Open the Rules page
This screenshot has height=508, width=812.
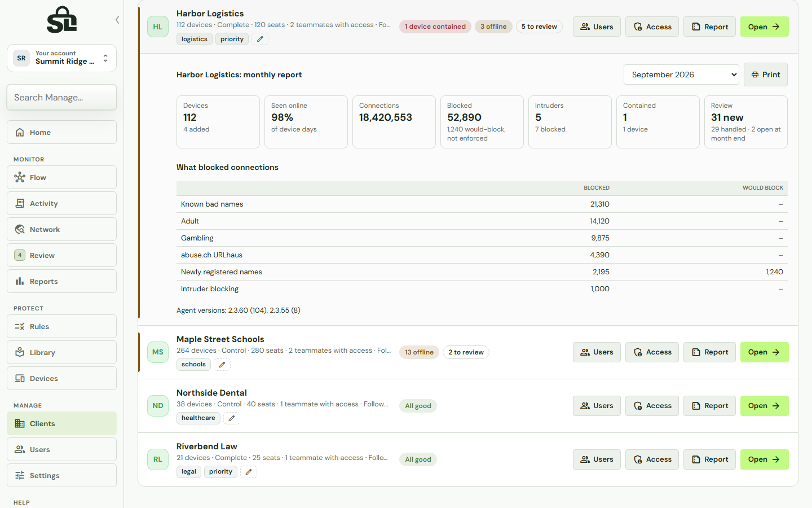point(61,326)
